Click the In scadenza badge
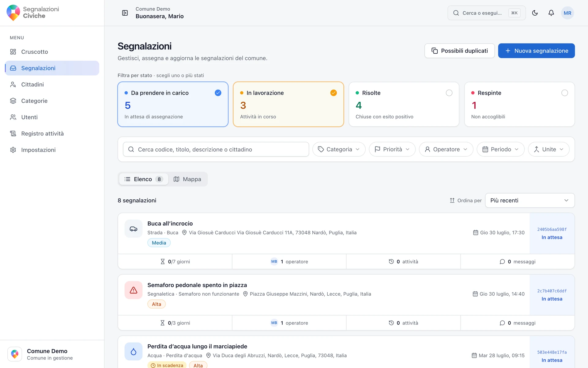 click(x=167, y=365)
